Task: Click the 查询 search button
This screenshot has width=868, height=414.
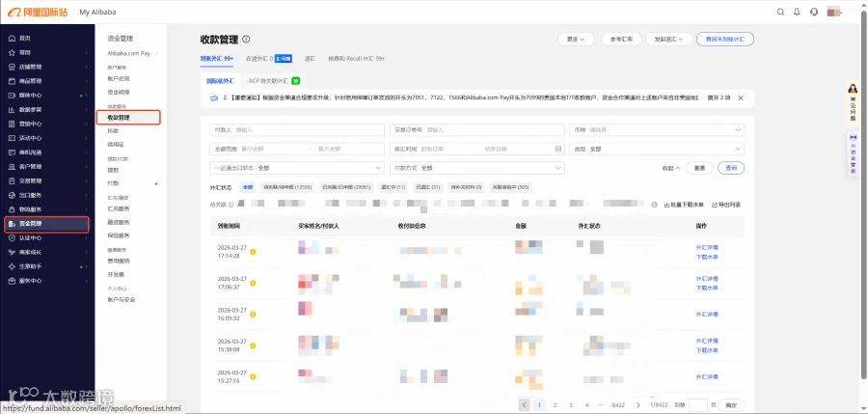Action: point(731,168)
